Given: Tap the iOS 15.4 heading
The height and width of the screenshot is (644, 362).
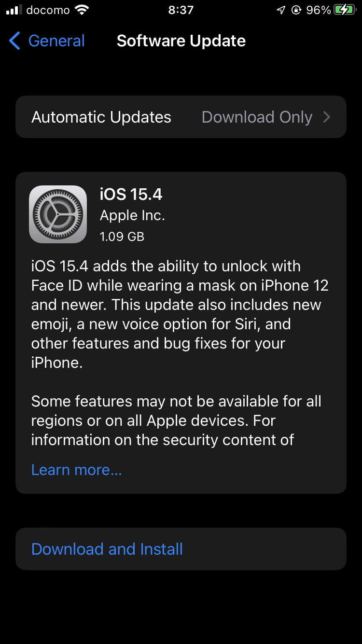Looking at the screenshot, I should 131,194.
